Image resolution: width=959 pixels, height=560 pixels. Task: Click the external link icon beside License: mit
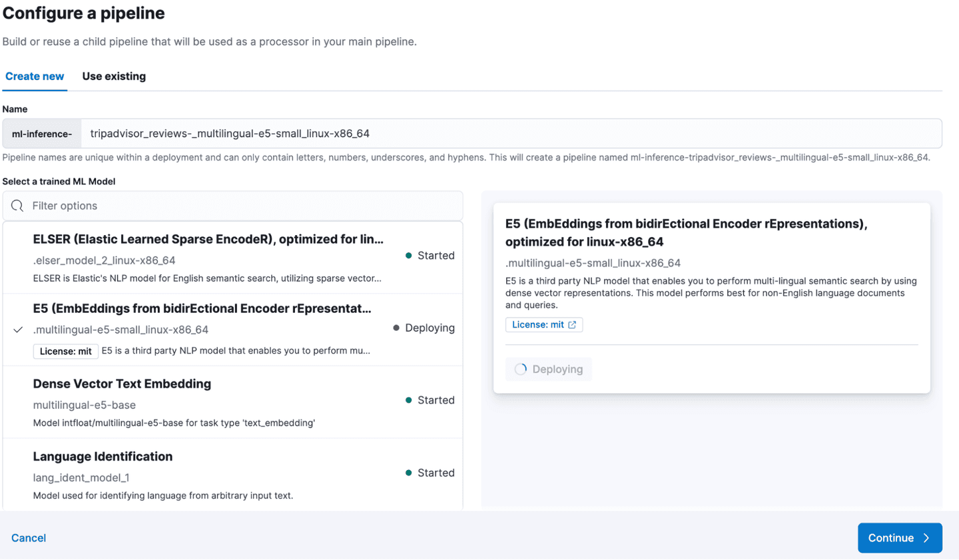pyautogui.click(x=572, y=325)
